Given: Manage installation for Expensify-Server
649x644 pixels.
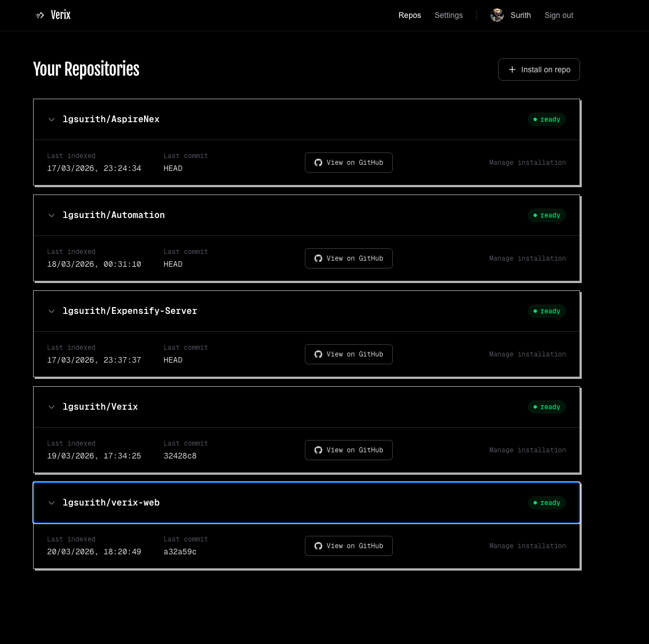Looking at the screenshot, I should (527, 354).
